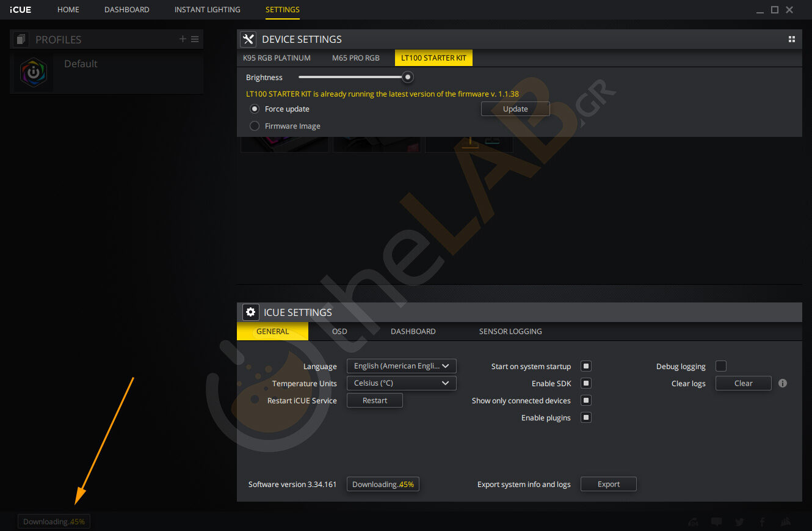Go to the Home menu
812x531 pixels.
click(x=68, y=10)
